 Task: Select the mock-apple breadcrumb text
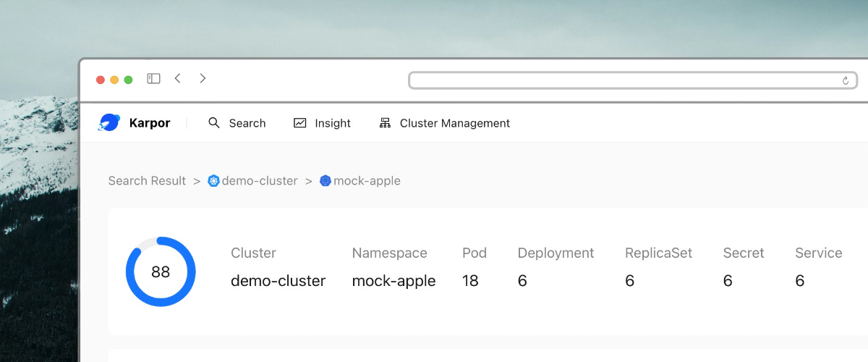coord(367,181)
